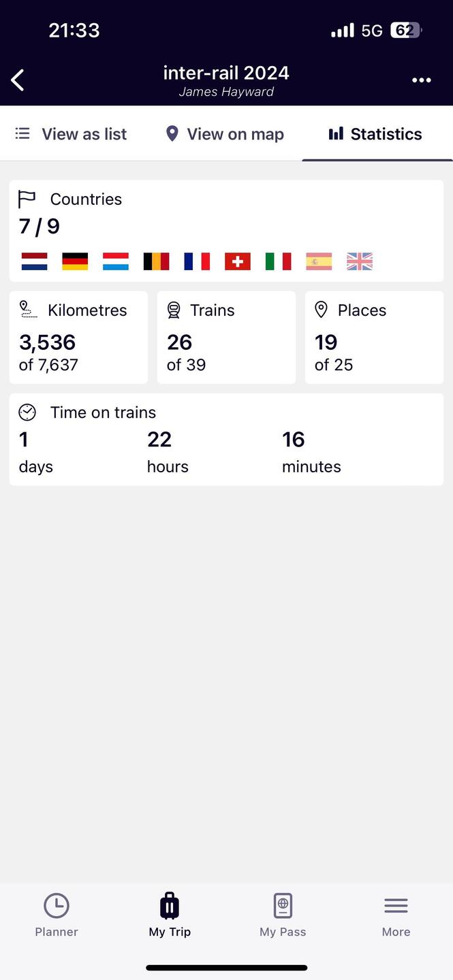
Task: Tap the France flag icon
Action: tap(197, 261)
